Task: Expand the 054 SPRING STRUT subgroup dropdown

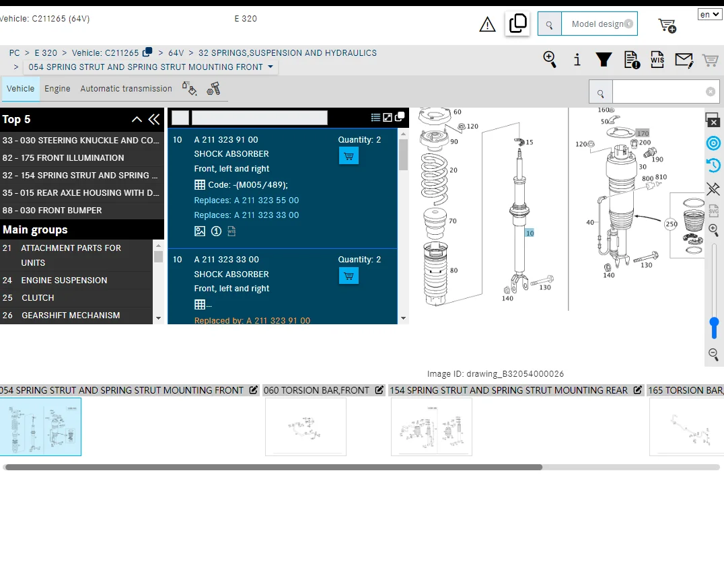Action: [x=270, y=67]
